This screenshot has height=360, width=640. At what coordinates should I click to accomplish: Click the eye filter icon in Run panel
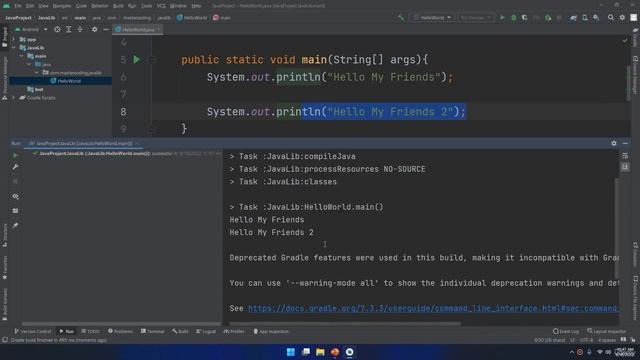click(x=16, y=196)
